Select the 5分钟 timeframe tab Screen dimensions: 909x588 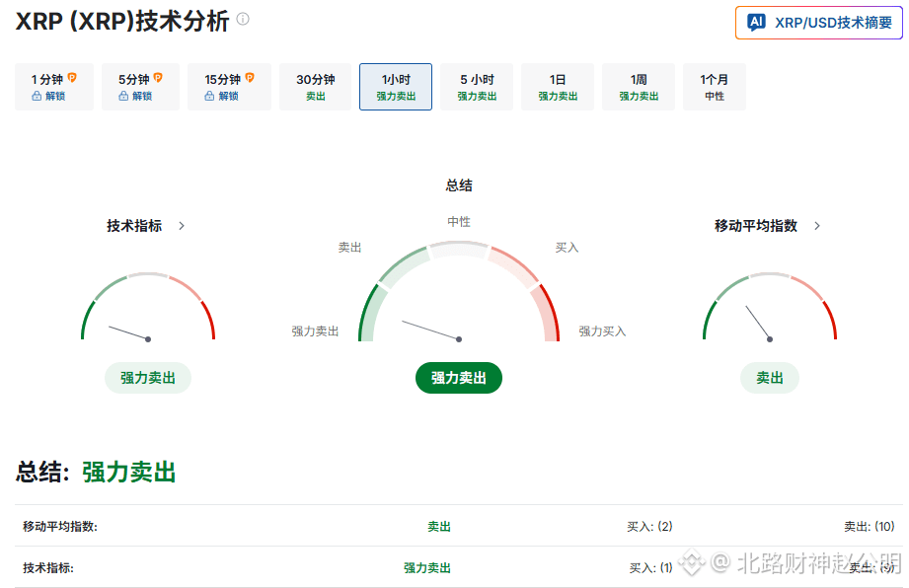pos(140,87)
